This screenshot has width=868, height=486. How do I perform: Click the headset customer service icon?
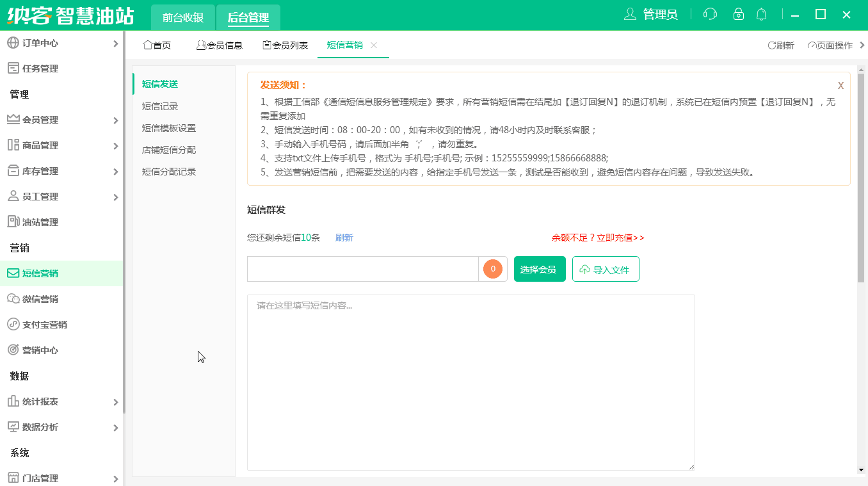tap(710, 14)
